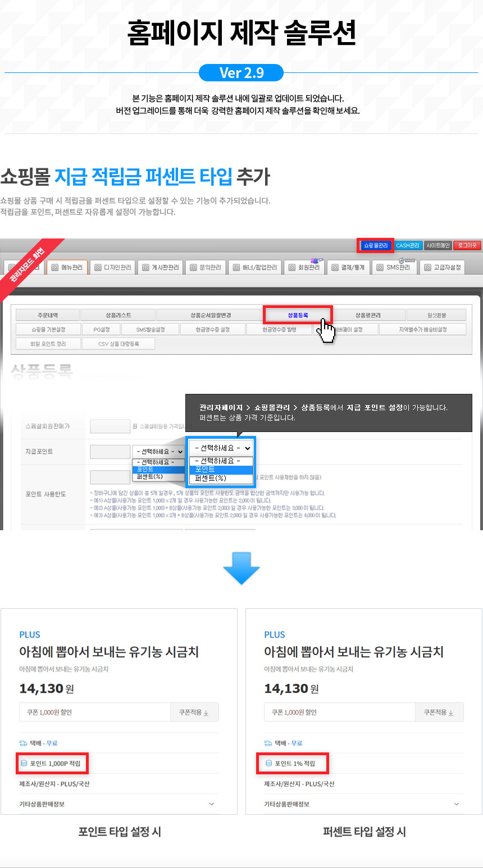Click the delivery truck icon in the 1,000P card

(x=24, y=743)
